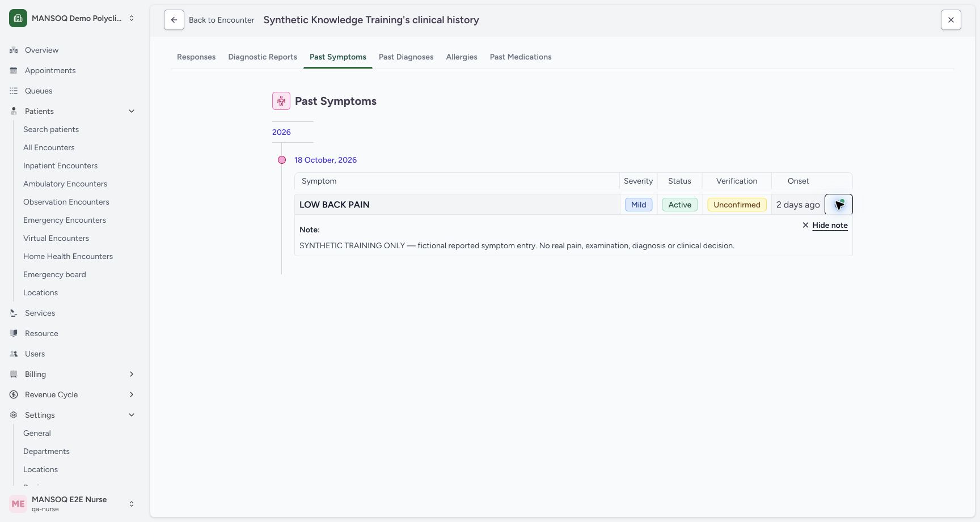
Task: Click the back arrow icon button
Action: point(174,20)
